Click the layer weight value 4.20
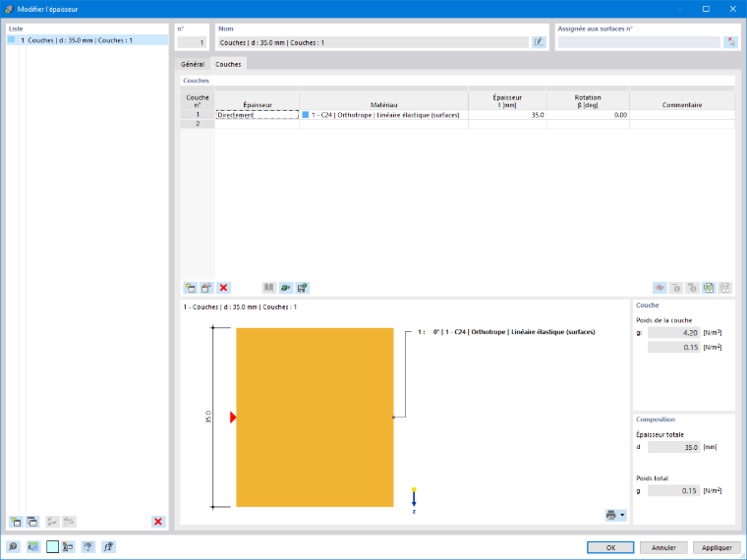The image size is (747, 560). [x=673, y=333]
